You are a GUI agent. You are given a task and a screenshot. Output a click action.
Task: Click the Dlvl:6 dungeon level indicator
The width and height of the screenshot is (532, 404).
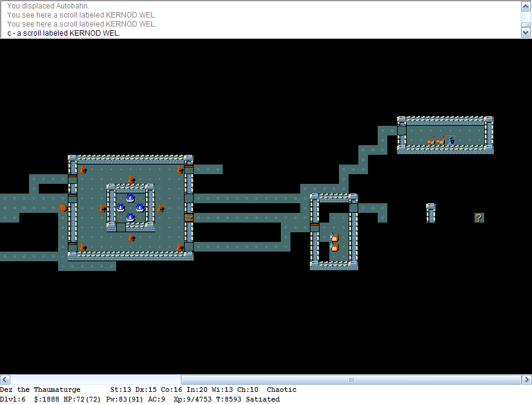(13, 399)
